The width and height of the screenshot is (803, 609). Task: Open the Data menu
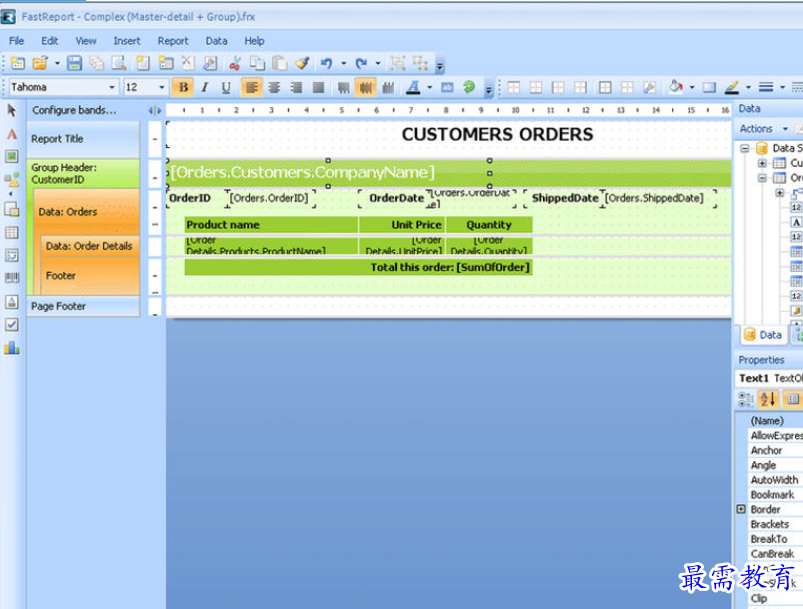pyautogui.click(x=217, y=41)
